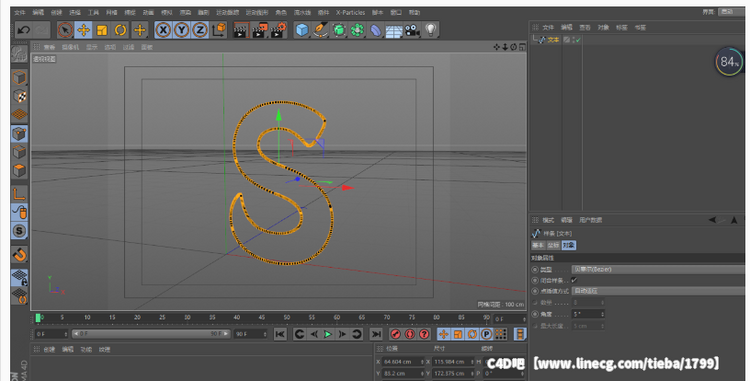Open the layout dropdown at top right
Image resolution: width=750 pixels, height=381 pixels.
731,11
